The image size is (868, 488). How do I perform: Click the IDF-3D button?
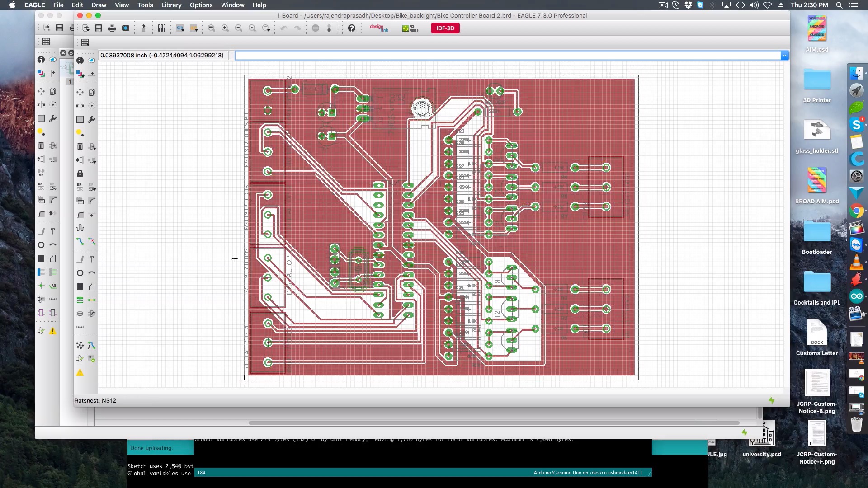pyautogui.click(x=445, y=28)
